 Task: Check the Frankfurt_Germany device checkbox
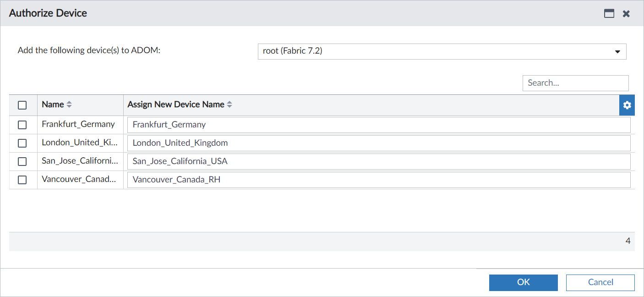point(22,124)
